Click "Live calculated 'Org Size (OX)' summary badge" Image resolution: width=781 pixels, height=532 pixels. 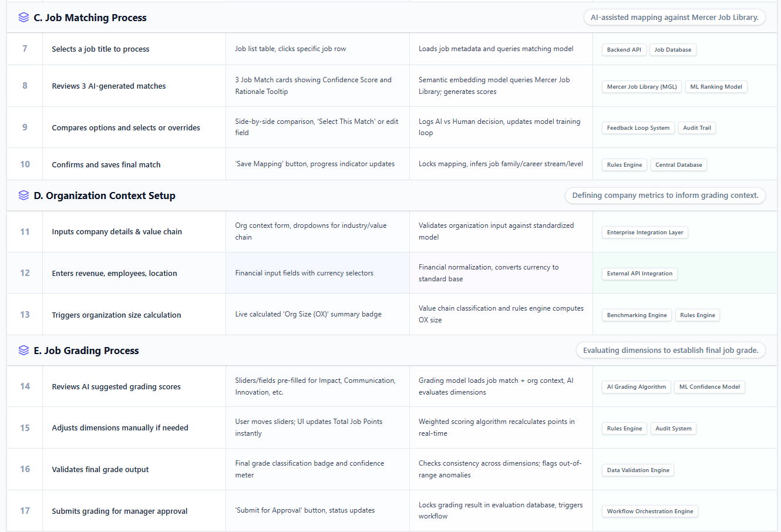click(308, 314)
